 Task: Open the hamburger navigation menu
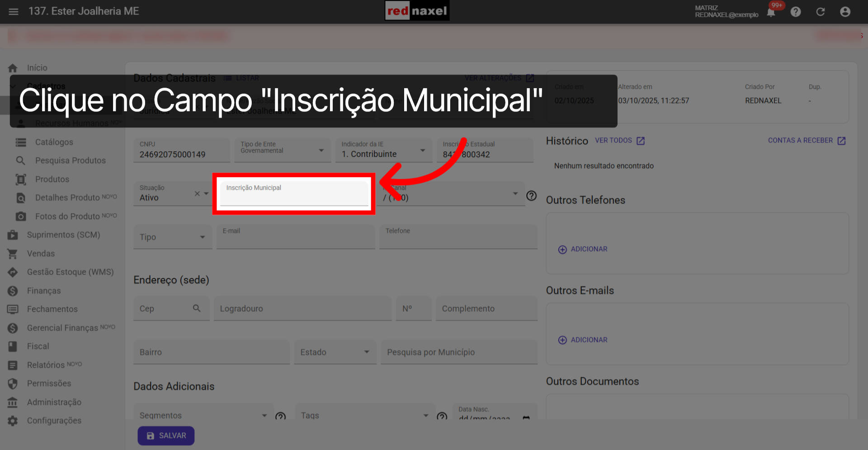(x=13, y=11)
